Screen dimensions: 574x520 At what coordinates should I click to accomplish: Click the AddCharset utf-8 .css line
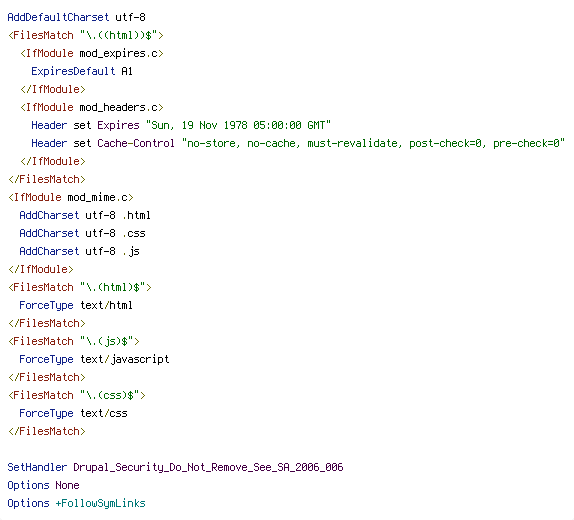click(82, 233)
